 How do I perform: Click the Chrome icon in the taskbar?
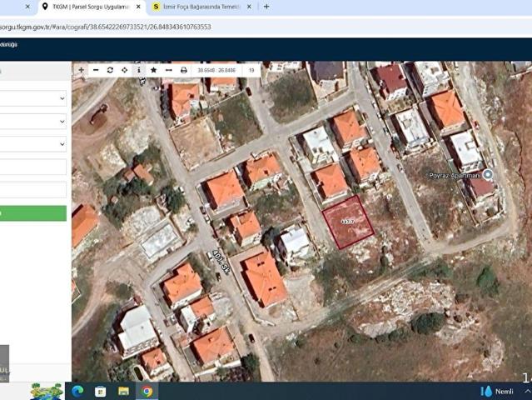pos(147,392)
